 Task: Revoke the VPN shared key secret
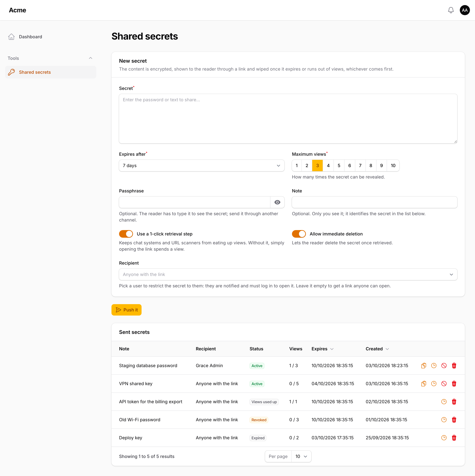(444, 384)
